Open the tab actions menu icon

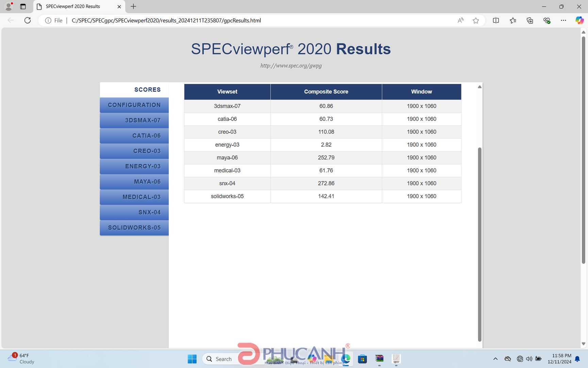23,6
